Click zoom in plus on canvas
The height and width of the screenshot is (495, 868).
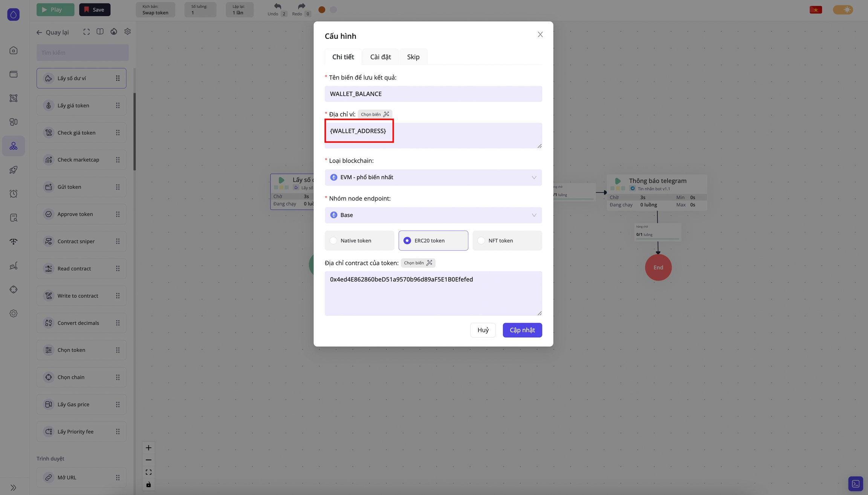tap(148, 448)
